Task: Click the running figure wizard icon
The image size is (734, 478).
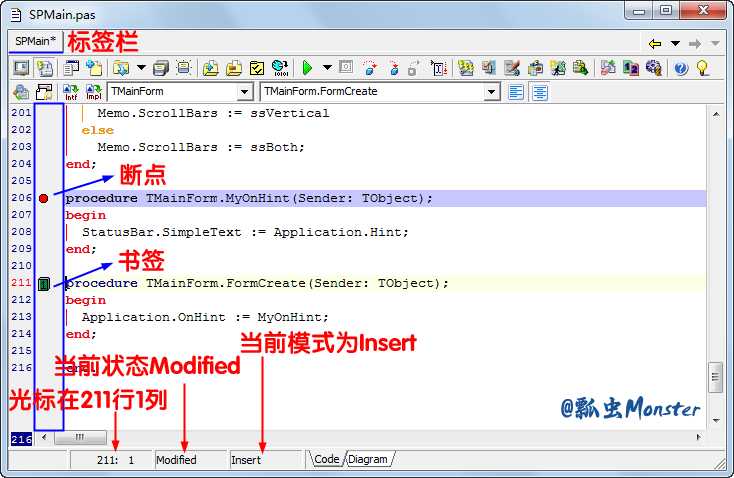Action: (x=558, y=68)
